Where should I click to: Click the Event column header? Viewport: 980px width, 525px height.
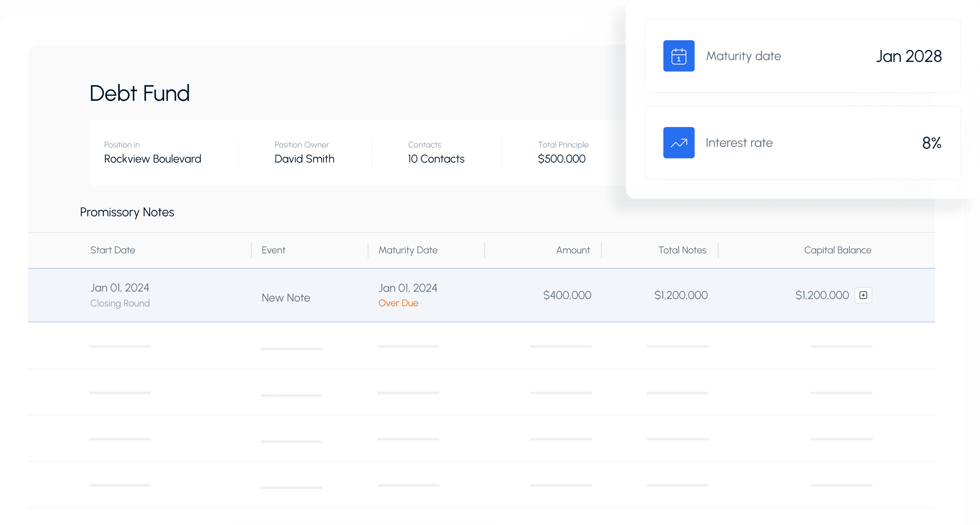click(273, 250)
